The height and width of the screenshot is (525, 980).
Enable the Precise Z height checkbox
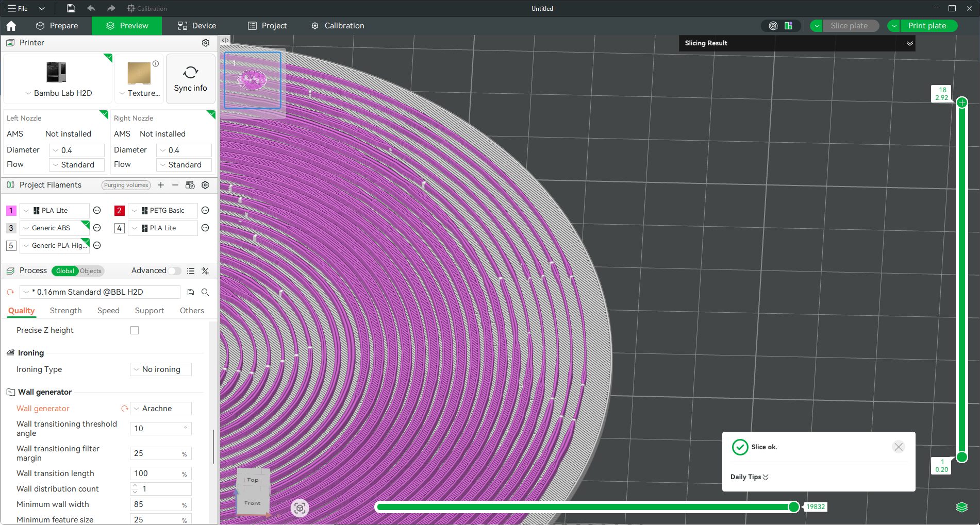coord(135,330)
